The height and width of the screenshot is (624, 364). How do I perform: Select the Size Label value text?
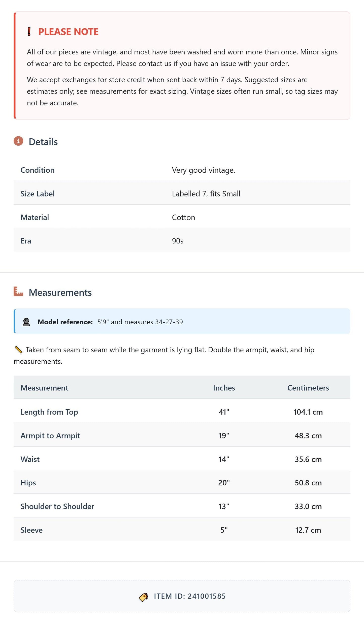(206, 194)
